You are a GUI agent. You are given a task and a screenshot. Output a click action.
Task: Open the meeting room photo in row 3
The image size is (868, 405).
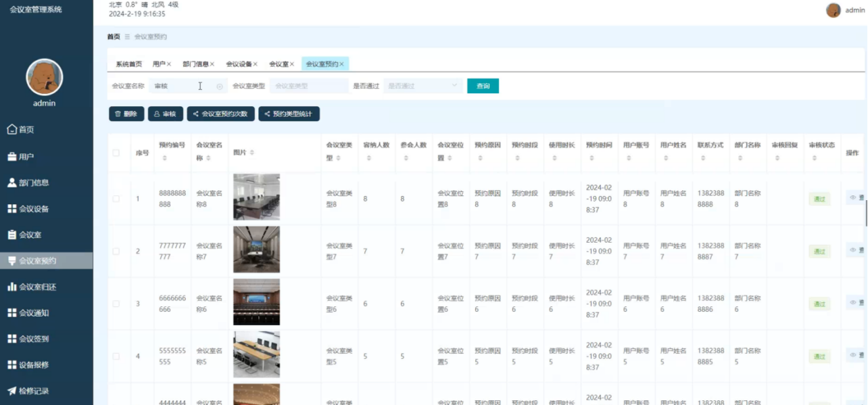click(256, 302)
